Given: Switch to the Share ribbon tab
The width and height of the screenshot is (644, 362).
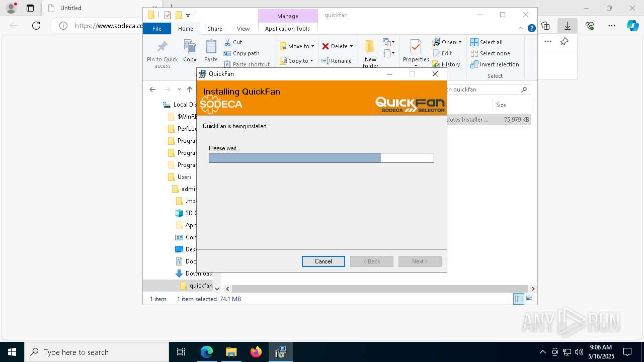Looking at the screenshot, I should (x=215, y=29).
